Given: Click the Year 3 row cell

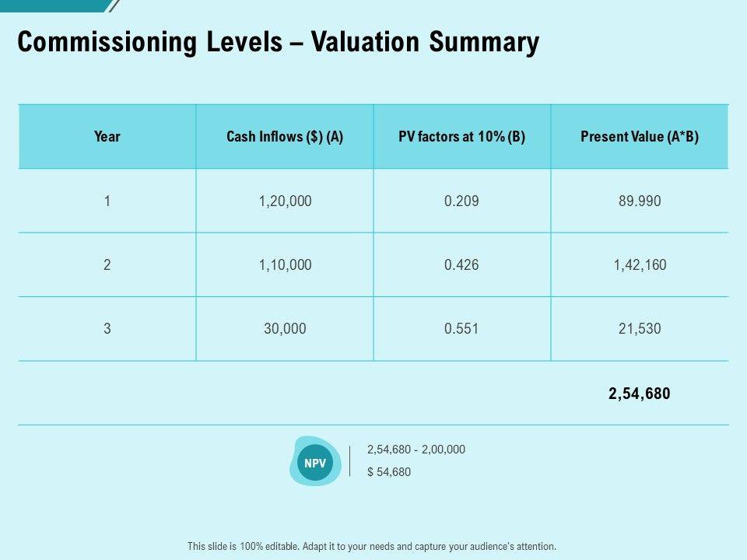Looking at the screenshot, I should 107,329.
